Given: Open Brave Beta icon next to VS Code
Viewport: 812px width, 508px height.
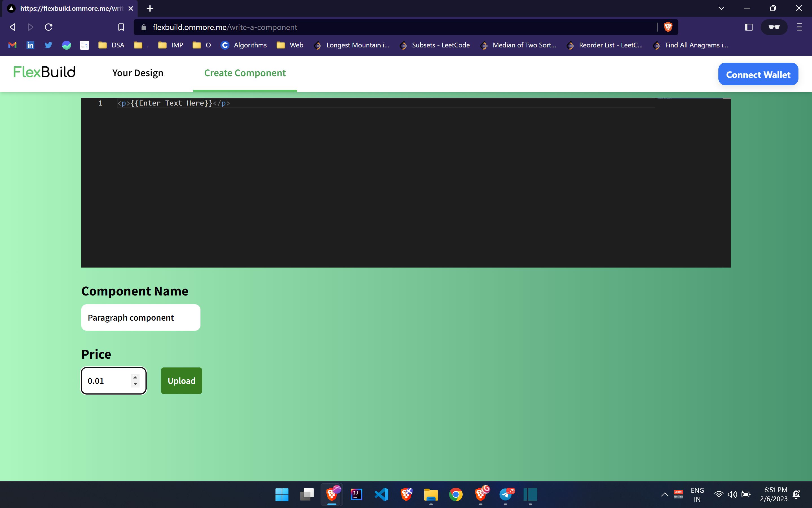Looking at the screenshot, I should pos(406,494).
